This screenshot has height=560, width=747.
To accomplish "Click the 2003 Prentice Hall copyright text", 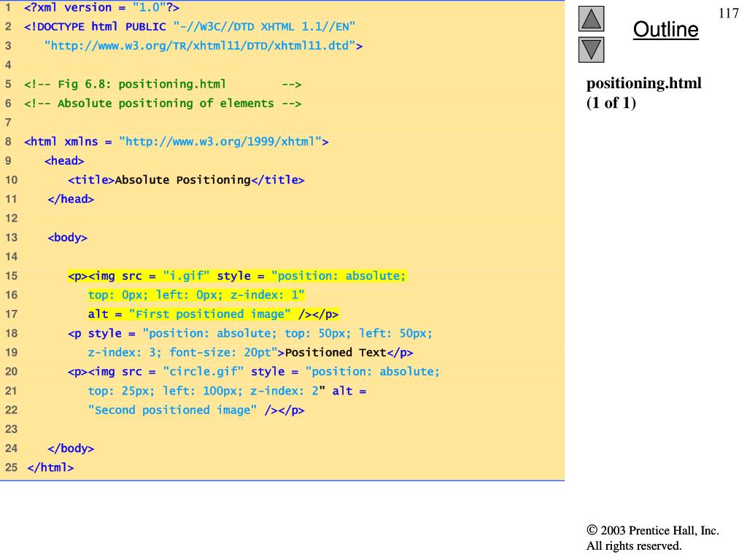I will [x=653, y=531].
